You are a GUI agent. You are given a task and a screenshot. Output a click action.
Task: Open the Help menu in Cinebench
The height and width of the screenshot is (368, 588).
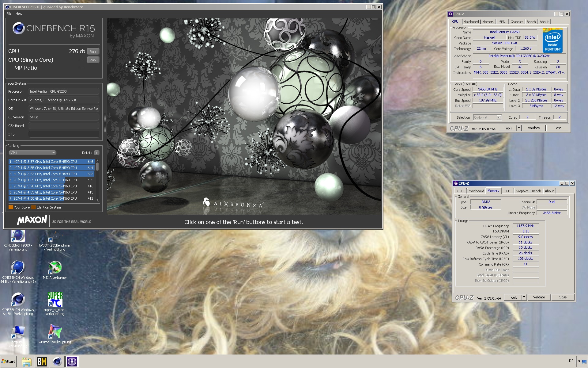pos(19,13)
